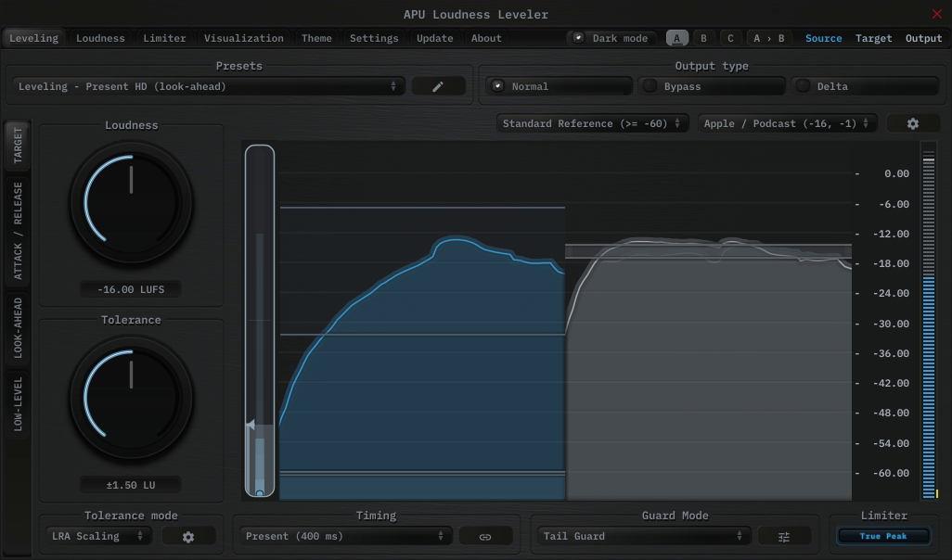Open the loudness standard settings gear
This screenshot has height=560, width=952.
coord(912,123)
